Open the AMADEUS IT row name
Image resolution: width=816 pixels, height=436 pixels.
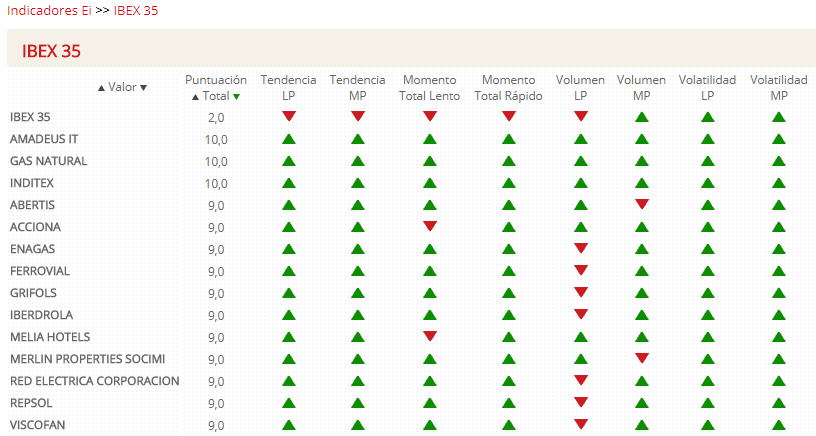tap(44, 139)
